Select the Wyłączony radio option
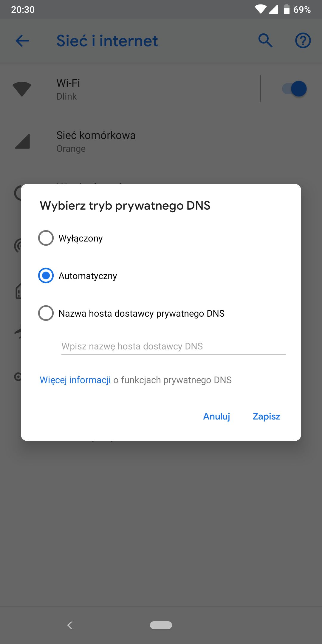This screenshot has height=644, width=322. (46, 238)
